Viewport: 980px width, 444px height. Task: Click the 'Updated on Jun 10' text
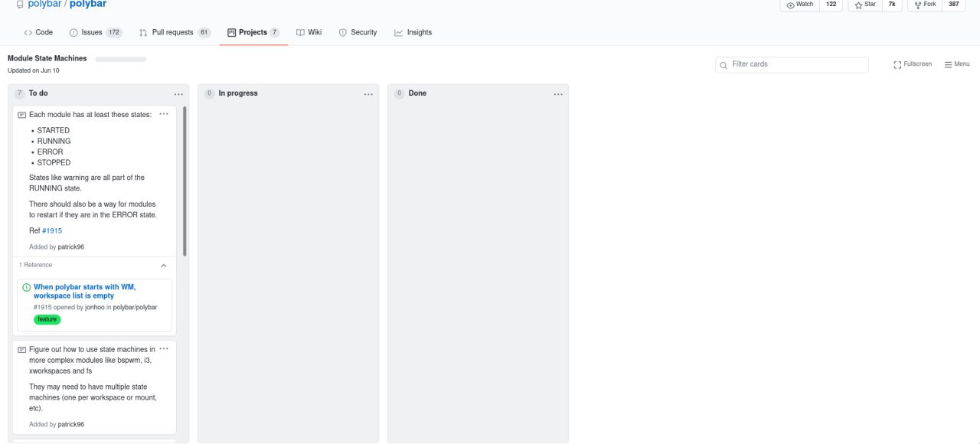coord(34,70)
